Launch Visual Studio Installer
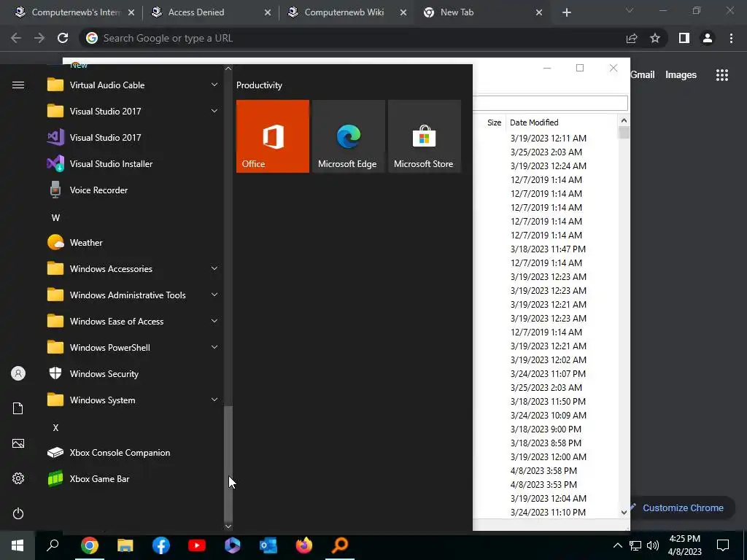Image resolution: width=747 pixels, height=560 pixels. coord(133,164)
